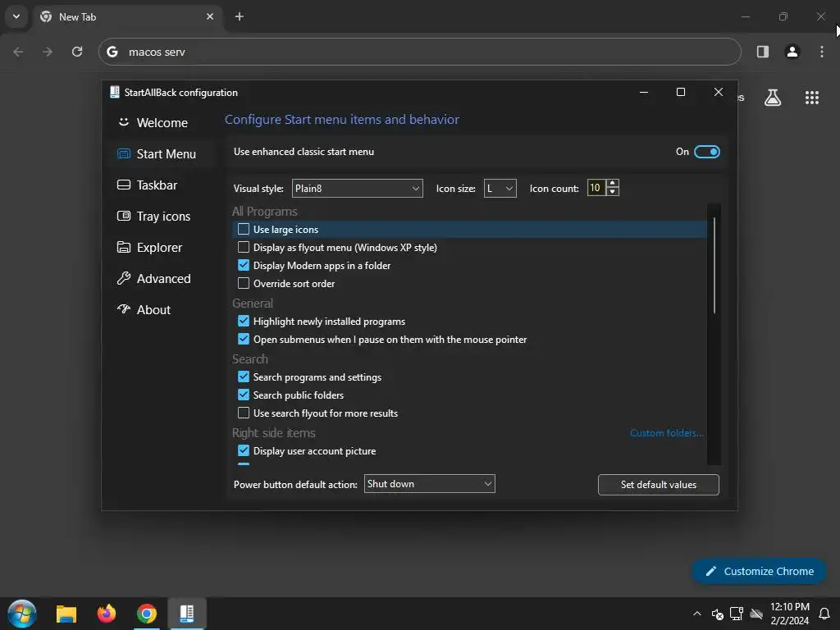
Task: Click the Tray icons sidebar icon
Action: [x=124, y=216]
